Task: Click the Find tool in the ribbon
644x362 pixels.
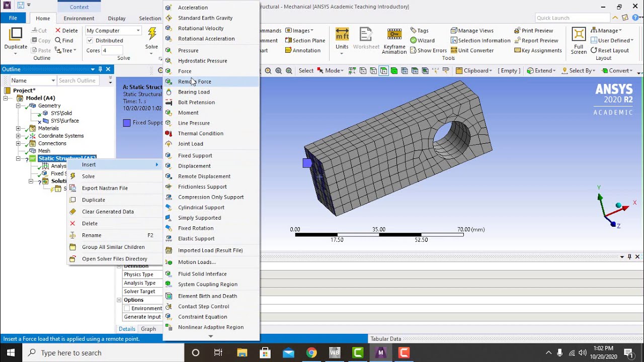Action: coord(64,41)
